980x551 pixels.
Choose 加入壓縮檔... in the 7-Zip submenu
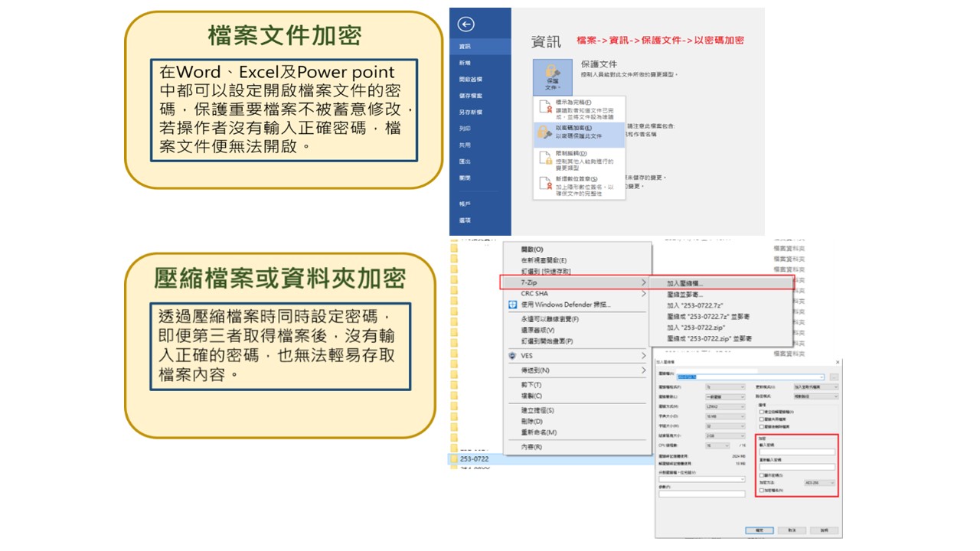pyautogui.click(x=720, y=283)
